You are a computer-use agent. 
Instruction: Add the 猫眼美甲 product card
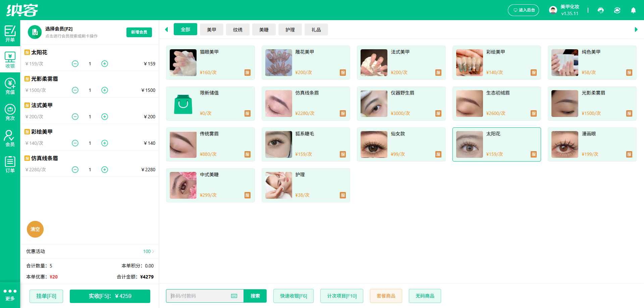tap(210, 63)
